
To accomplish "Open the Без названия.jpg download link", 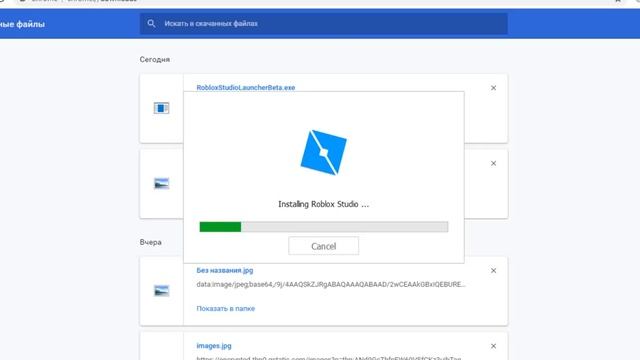I will 224,270.
